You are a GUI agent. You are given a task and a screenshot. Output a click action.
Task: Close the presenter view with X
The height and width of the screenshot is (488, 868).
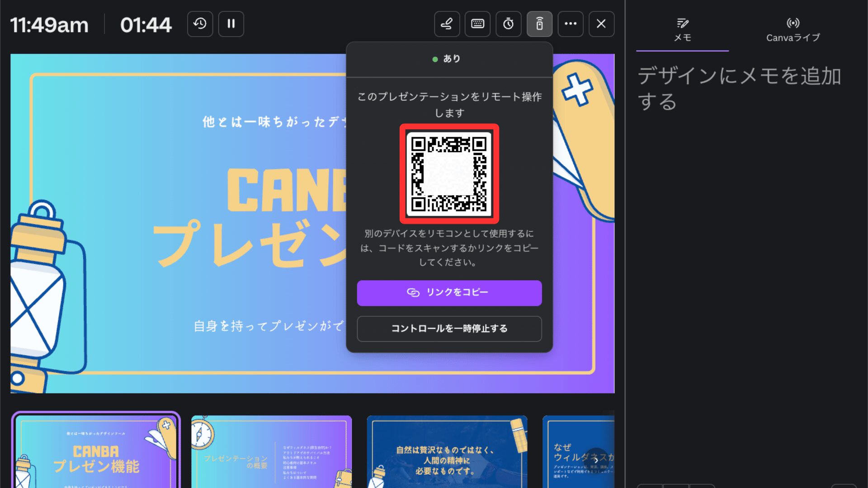tap(601, 24)
